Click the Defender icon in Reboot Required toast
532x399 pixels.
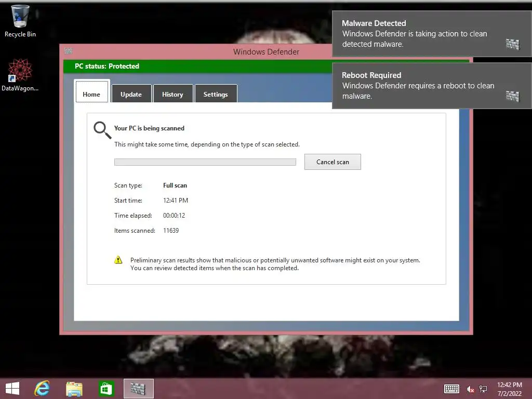(512, 96)
